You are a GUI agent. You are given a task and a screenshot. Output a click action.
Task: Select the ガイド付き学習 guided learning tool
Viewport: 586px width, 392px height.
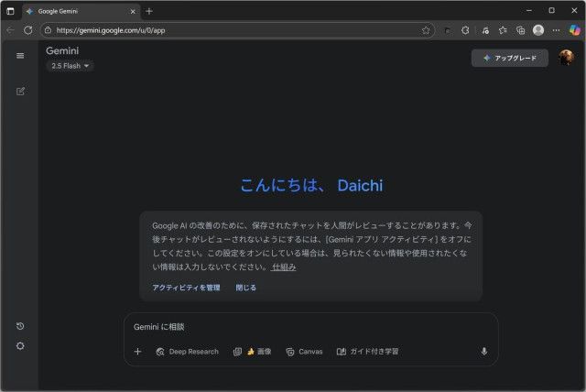pos(368,352)
